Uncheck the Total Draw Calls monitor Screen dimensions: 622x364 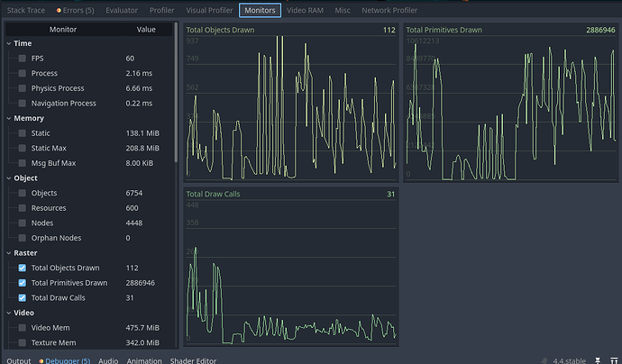23,297
